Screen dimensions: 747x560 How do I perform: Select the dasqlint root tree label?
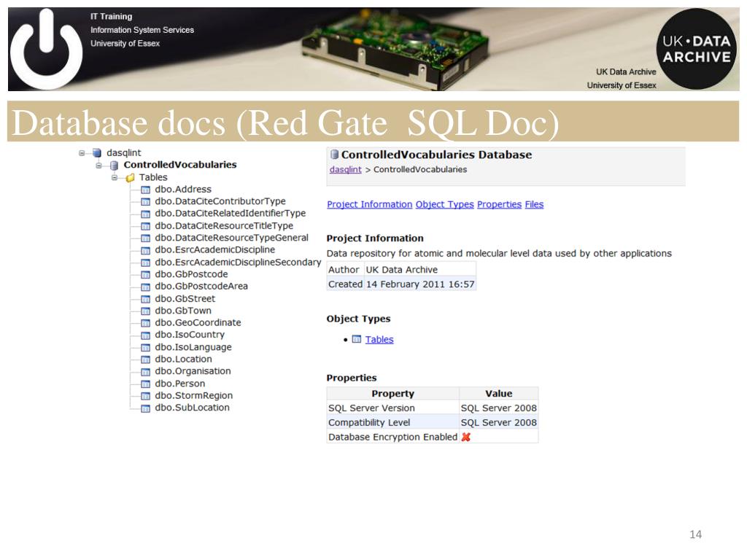click(x=124, y=153)
